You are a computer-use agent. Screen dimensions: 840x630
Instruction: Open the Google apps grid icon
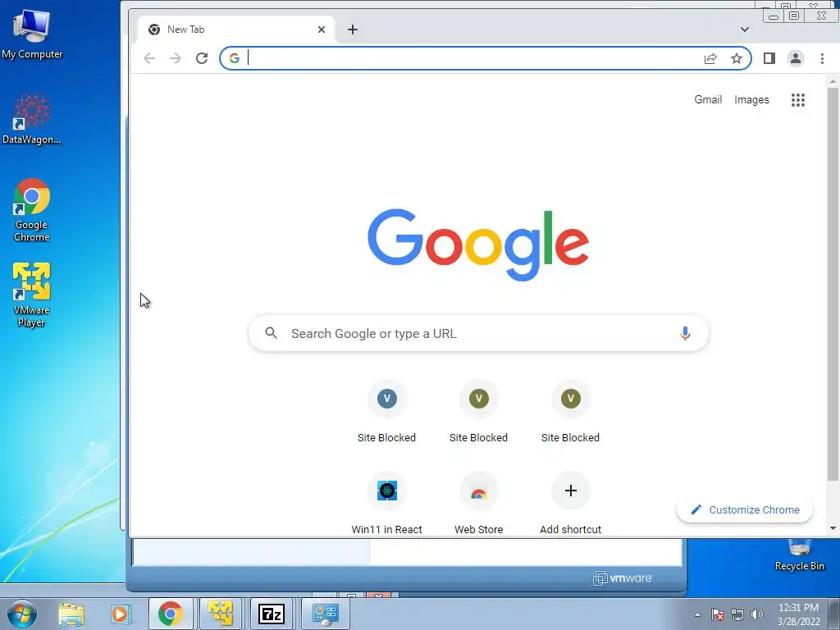[x=797, y=99]
